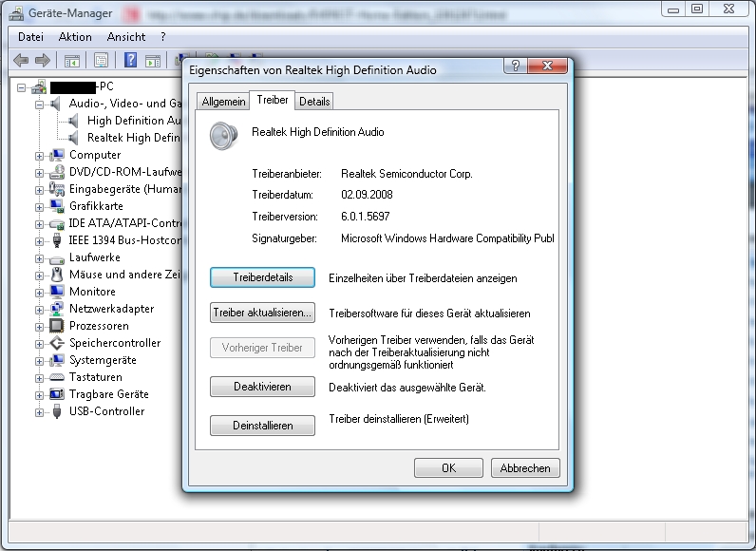Expand the Laufwerke node
756x551 pixels.
[x=39, y=258]
